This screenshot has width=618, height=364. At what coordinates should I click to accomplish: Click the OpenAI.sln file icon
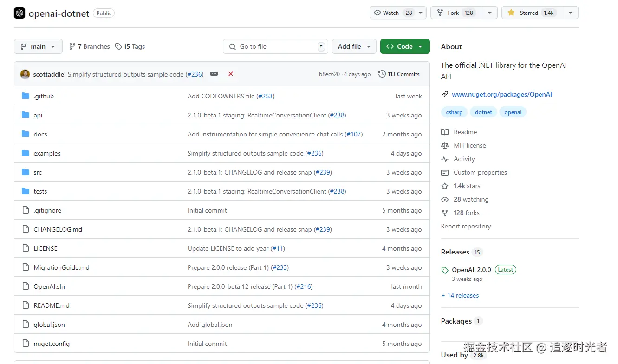(26, 286)
